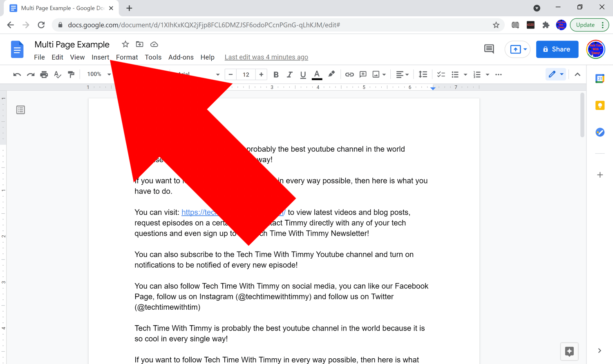613x364 pixels.
Task: Click the Undo icon
Action: coord(17,74)
